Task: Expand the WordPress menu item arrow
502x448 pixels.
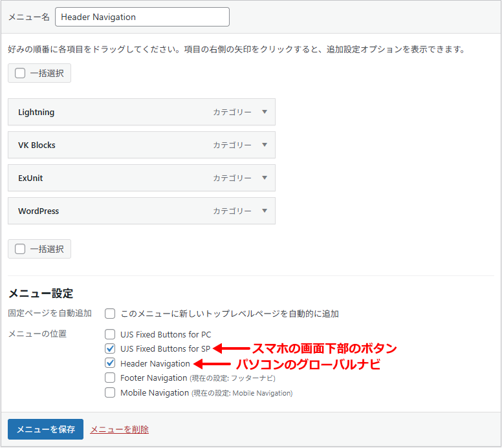Action: (264, 211)
